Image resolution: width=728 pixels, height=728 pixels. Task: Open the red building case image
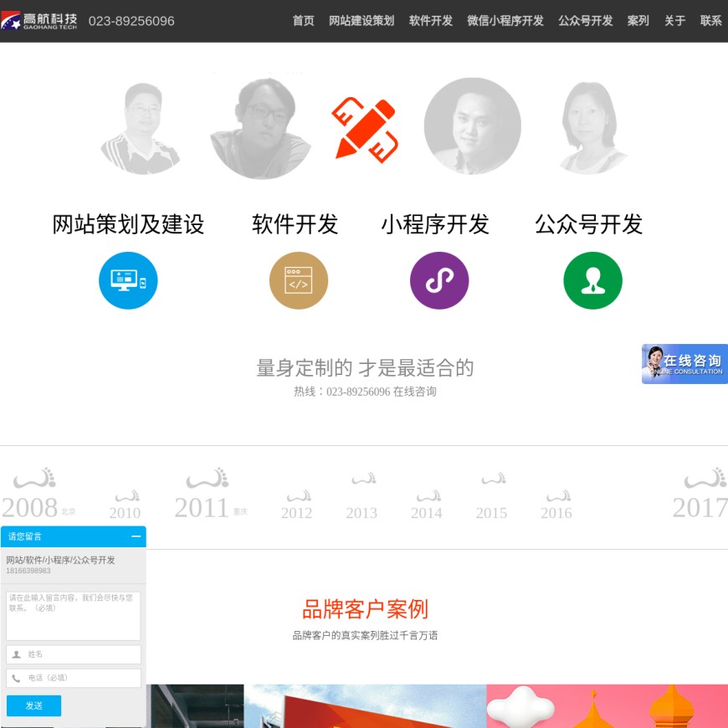[365, 706]
